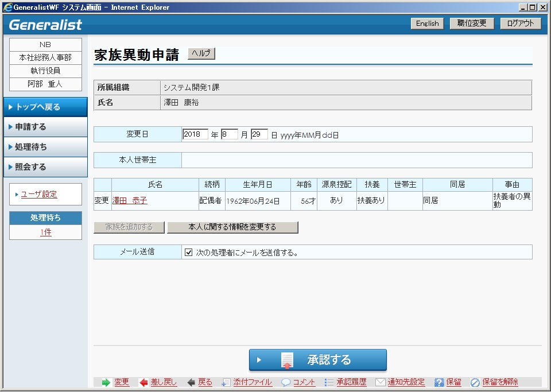Expand the 照会する sidebar menu
Viewport: 551px width, 392px height.
45,167
